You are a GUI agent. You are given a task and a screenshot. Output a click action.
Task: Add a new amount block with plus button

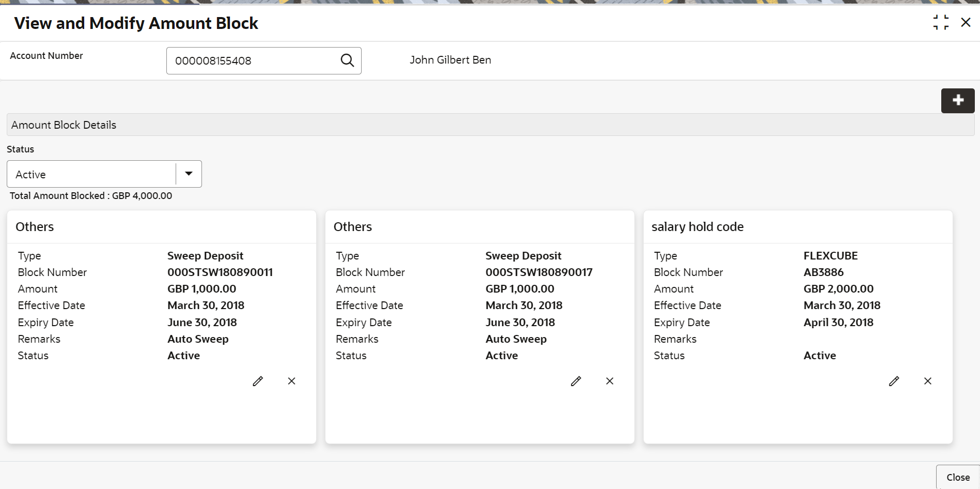957,100
